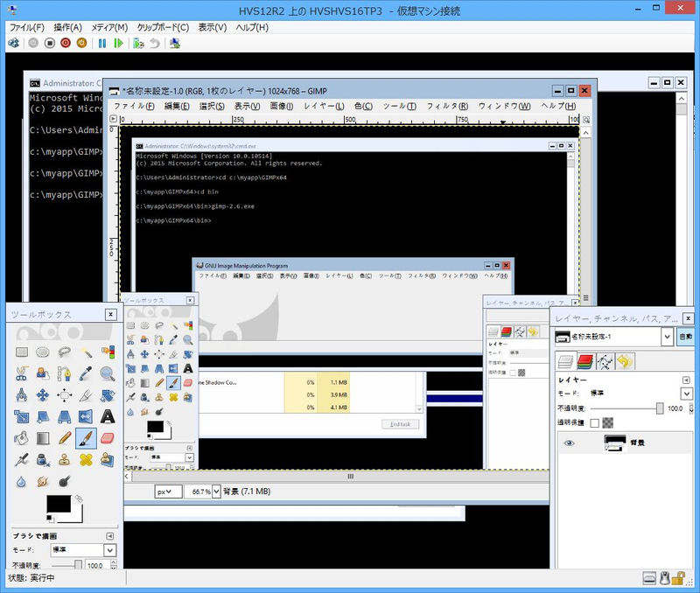Activate the Measure compass tool in large Toolbox
Screen dimensions: 700x593
21,395
